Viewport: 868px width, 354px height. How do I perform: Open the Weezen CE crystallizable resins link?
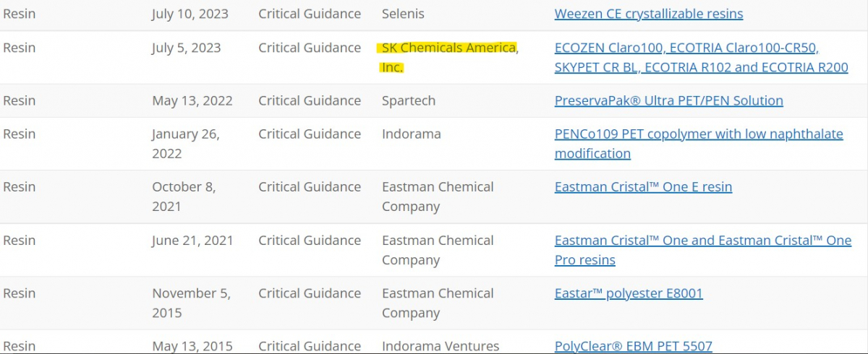tap(648, 14)
